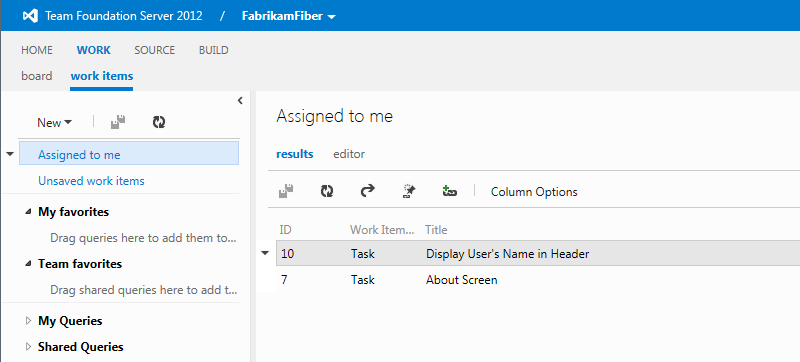Click Task cell in row 10
Viewport: 800px width, 362px height.
[x=363, y=253]
